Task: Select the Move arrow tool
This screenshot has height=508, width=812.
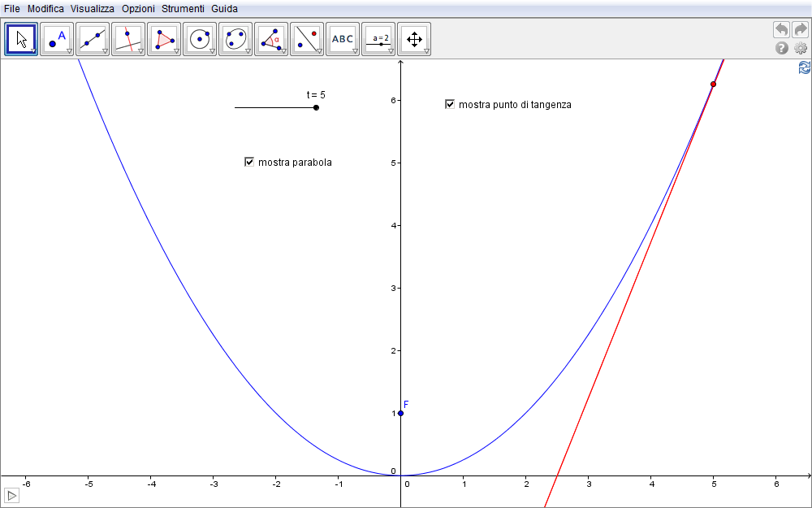Action: [21, 39]
